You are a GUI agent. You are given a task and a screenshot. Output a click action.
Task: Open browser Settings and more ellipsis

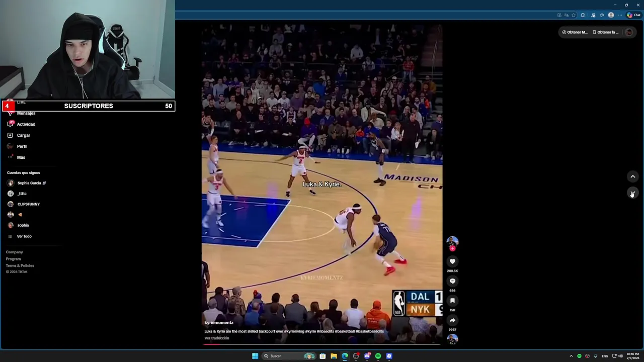click(620, 15)
